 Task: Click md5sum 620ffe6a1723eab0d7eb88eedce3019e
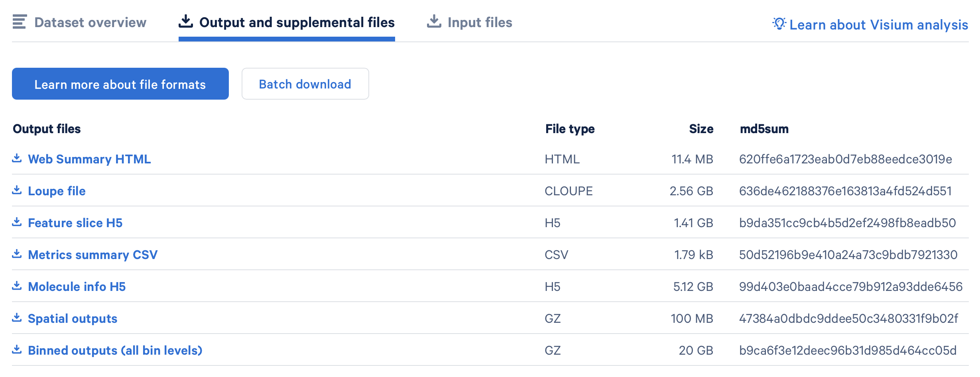click(846, 159)
